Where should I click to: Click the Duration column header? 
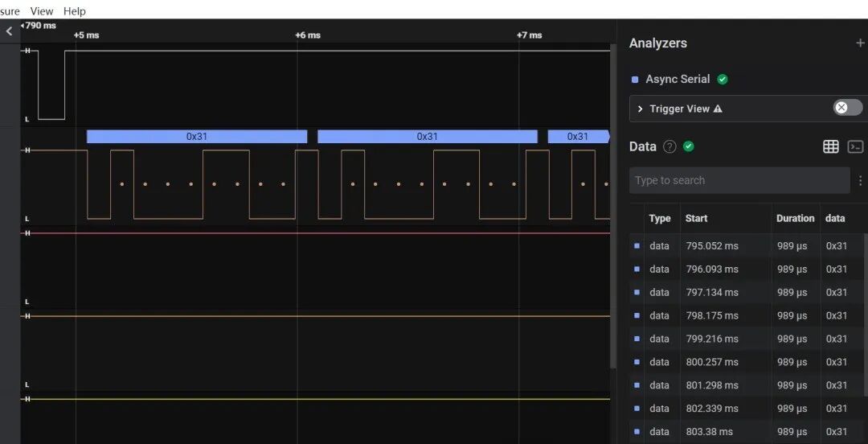pyautogui.click(x=795, y=219)
